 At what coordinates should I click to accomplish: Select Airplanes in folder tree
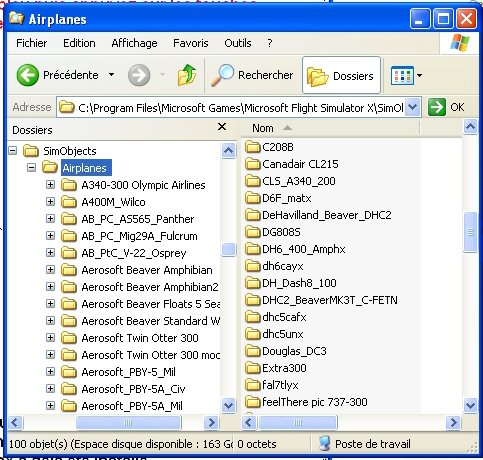tap(86, 168)
